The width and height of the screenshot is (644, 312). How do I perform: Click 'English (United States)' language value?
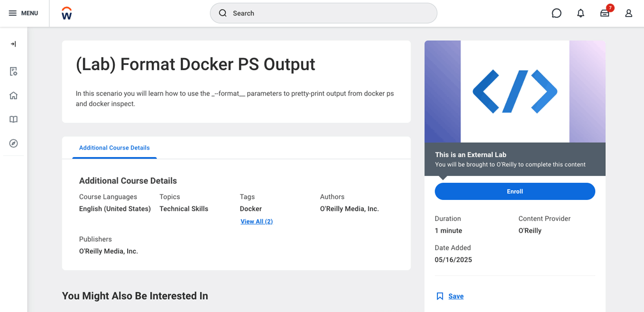coord(115,209)
